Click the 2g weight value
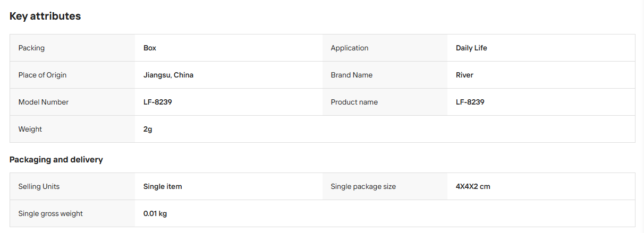 coord(148,129)
